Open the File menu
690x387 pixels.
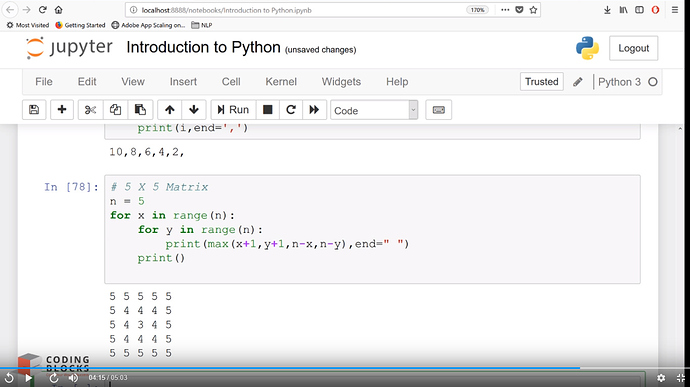(x=44, y=82)
